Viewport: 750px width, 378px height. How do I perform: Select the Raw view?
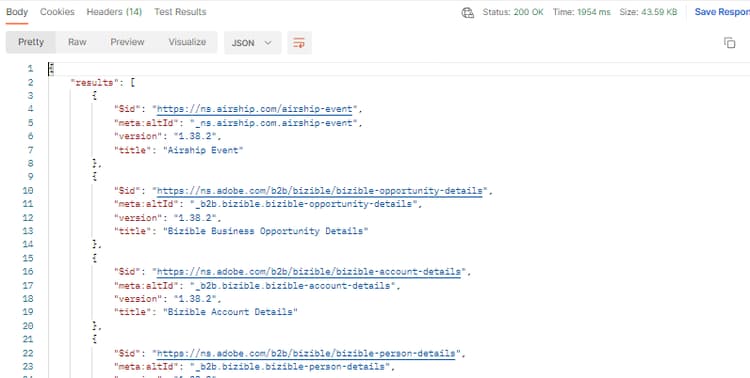pyautogui.click(x=77, y=42)
